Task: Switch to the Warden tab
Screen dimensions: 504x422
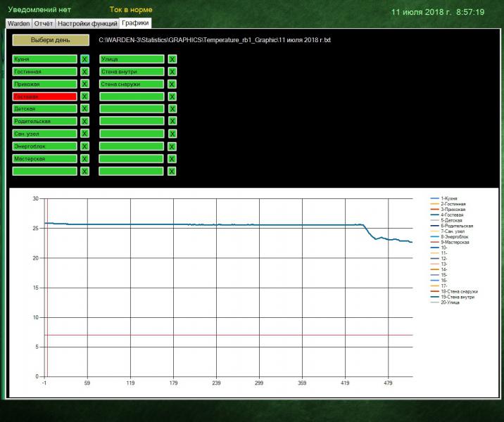Action: pos(18,23)
